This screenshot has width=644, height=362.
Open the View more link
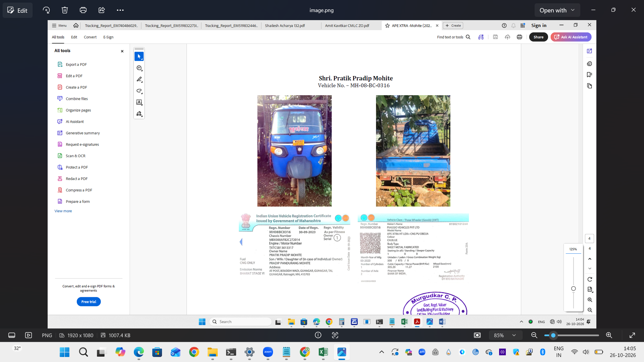[x=63, y=211]
